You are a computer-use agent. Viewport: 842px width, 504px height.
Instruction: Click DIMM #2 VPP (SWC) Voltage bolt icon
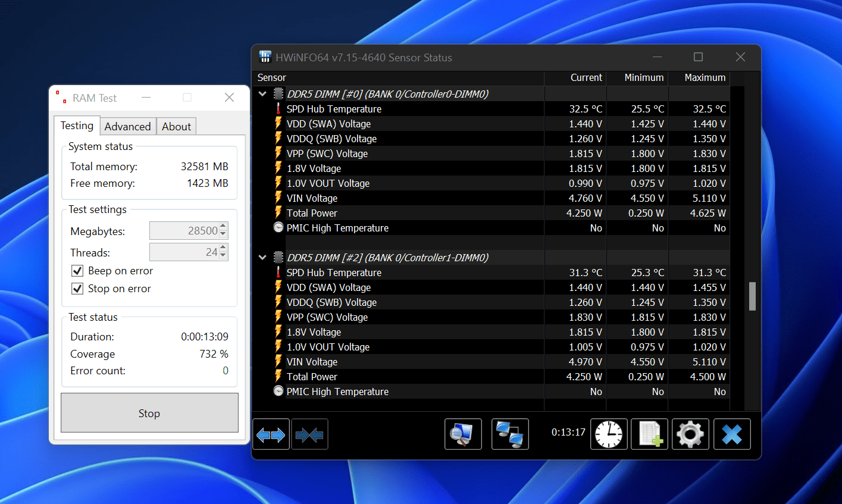click(x=278, y=317)
